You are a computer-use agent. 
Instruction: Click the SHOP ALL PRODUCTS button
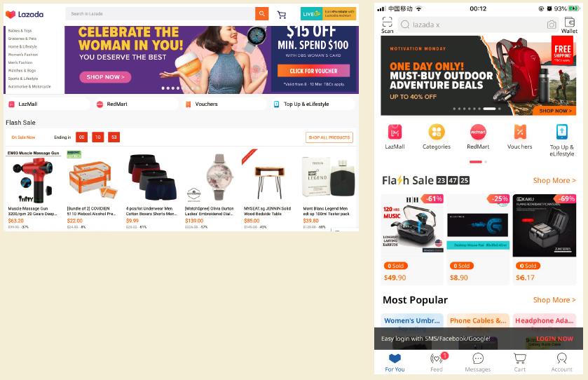(329, 137)
